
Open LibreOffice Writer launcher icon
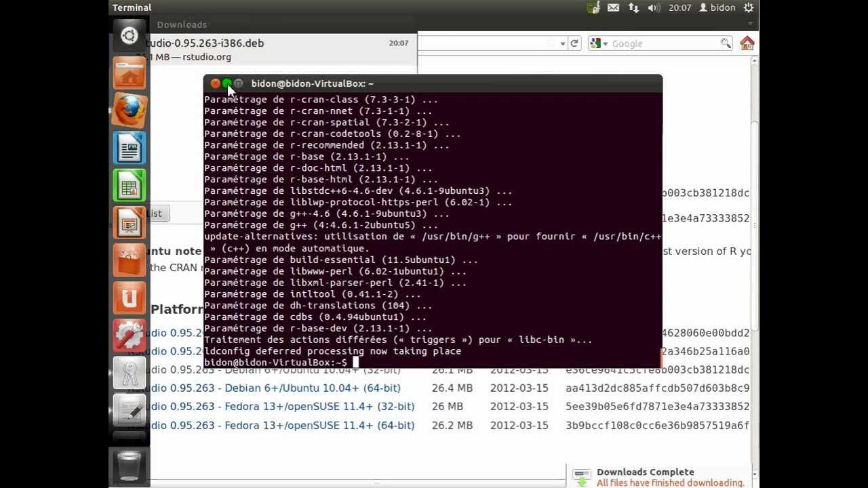tap(129, 147)
